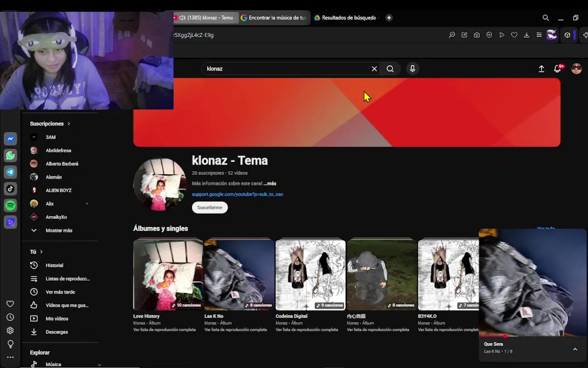Open the three-dots sidebar setup menu

tap(10, 357)
